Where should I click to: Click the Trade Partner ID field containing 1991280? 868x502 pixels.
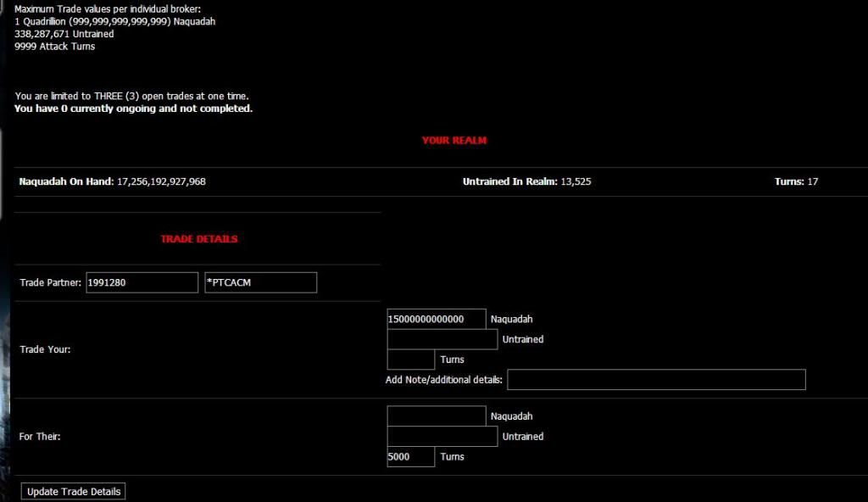(x=142, y=282)
